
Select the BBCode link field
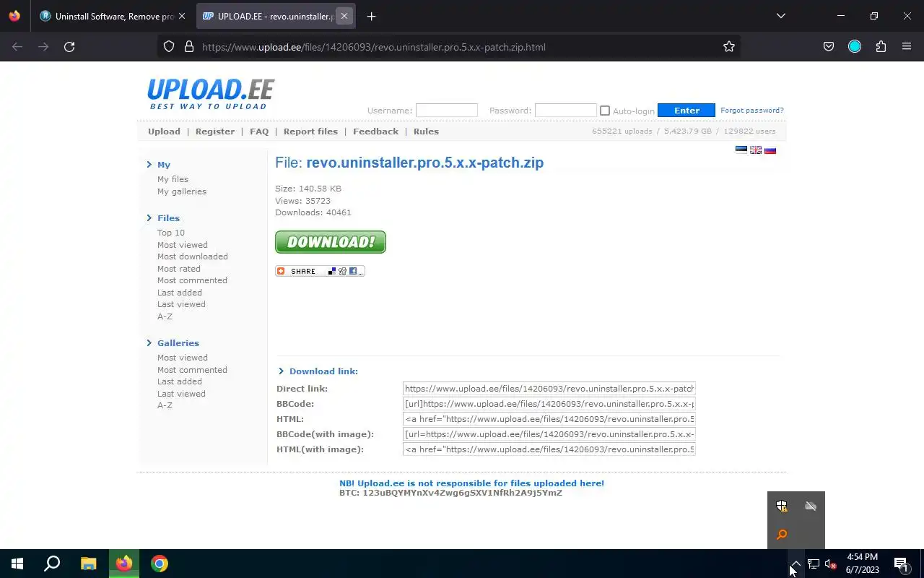[549, 404]
